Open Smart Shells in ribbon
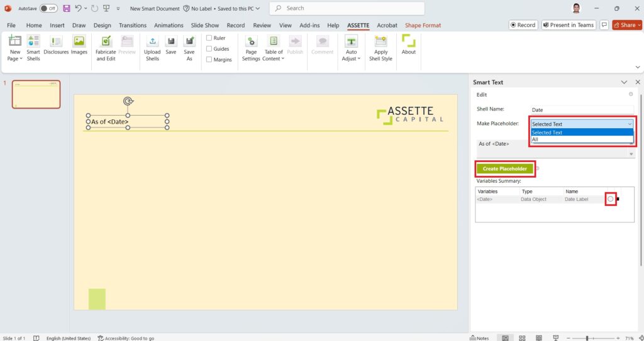 tap(33, 48)
